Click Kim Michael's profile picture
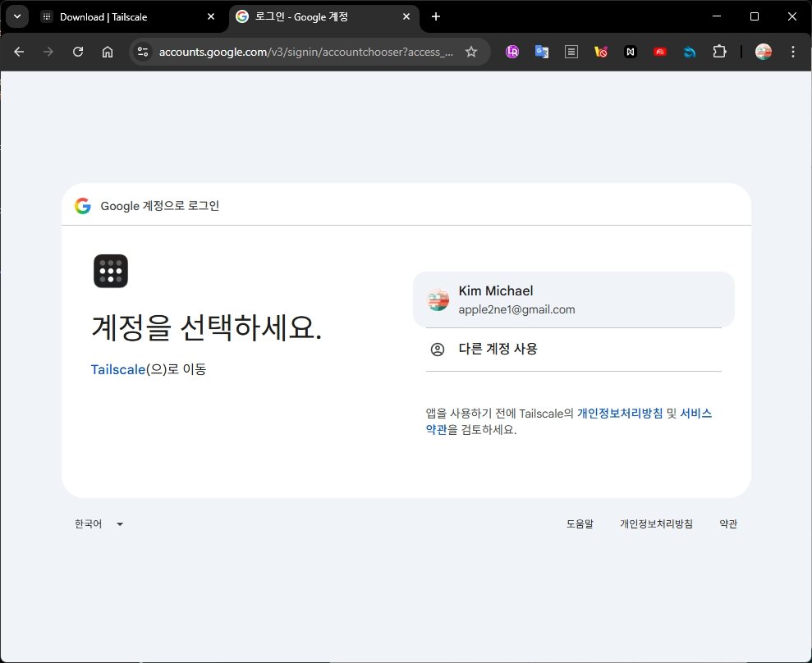The image size is (812, 663). tap(438, 299)
